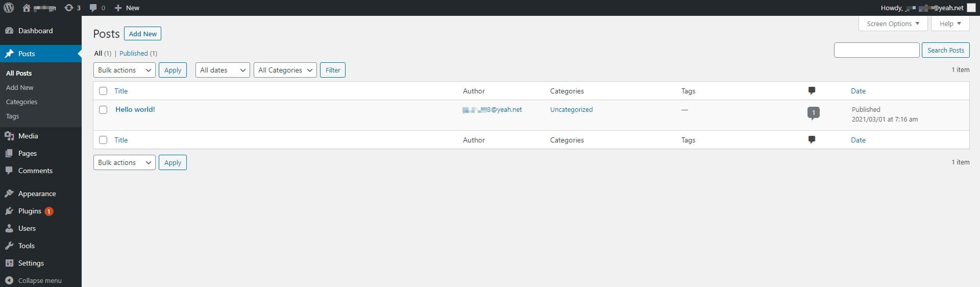Open the Tools wrench icon
This screenshot has height=287, width=980.
[x=9, y=246]
